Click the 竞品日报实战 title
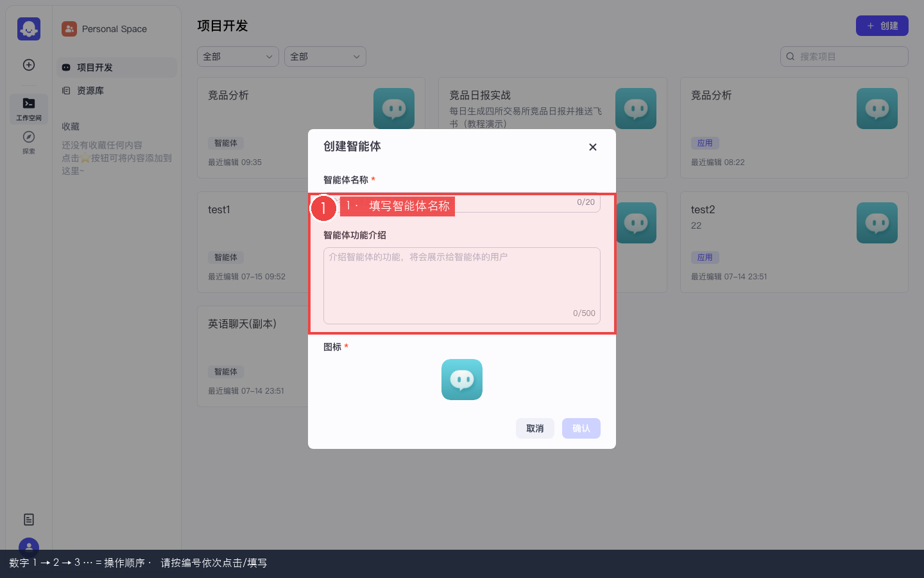Screen dimensions: 924x578 tap(480, 95)
